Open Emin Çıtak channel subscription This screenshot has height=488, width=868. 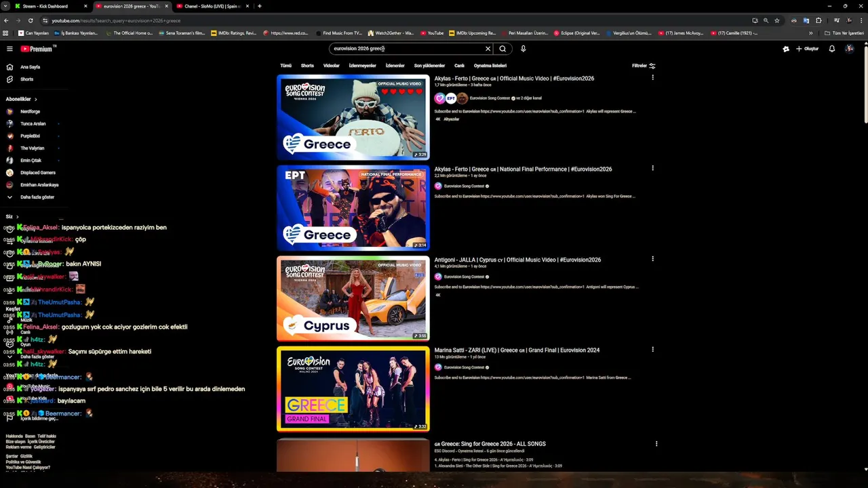tap(31, 161)
